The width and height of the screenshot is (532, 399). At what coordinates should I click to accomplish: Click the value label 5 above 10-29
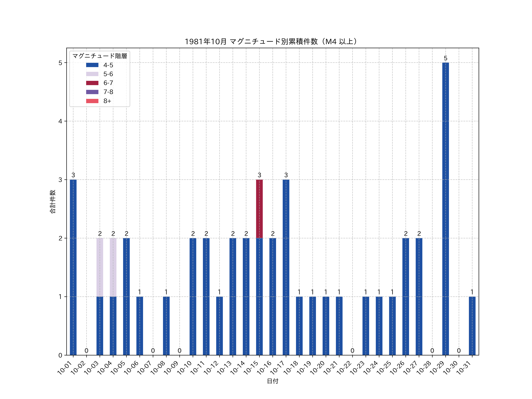coord(445,58)
